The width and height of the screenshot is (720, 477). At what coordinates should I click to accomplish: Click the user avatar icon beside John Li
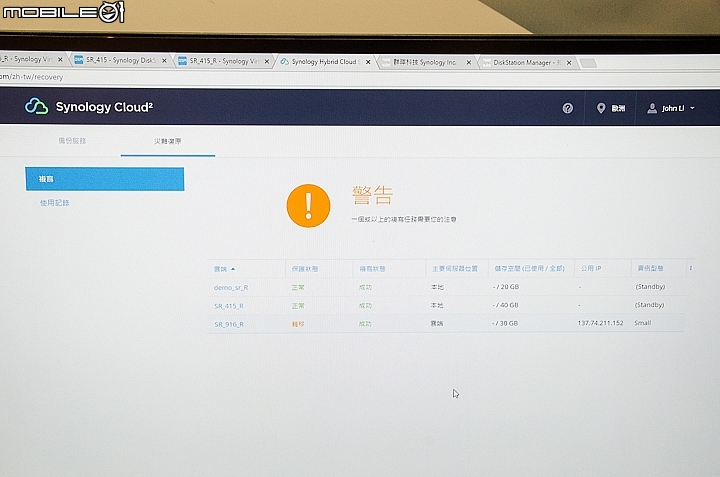pyautogui.click(x=652, y=108)
